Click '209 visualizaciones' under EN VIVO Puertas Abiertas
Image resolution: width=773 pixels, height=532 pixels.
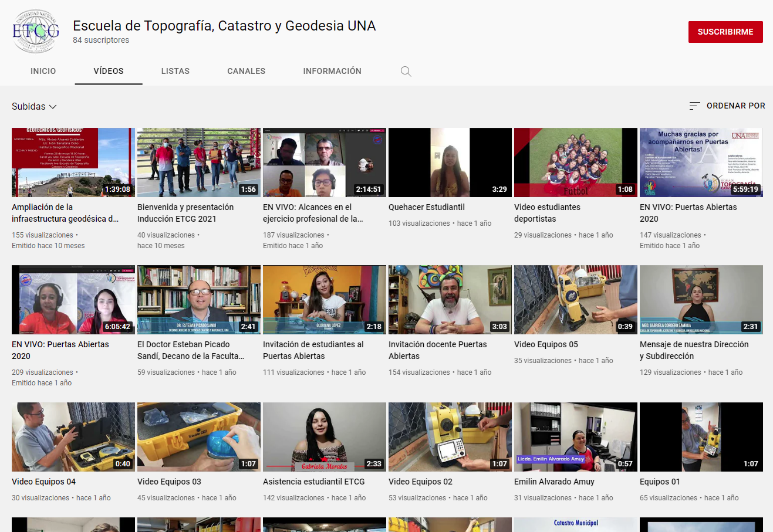click(42, 372)
